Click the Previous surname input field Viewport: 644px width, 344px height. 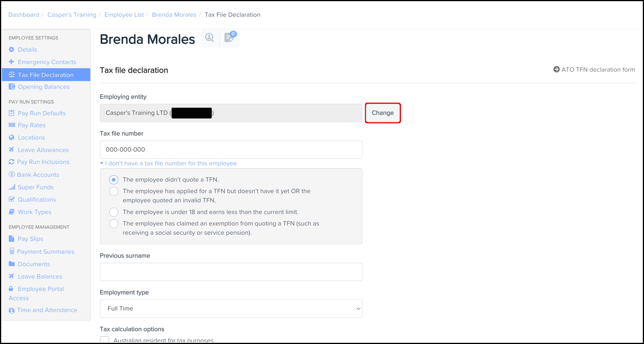[x=231, y=272]
